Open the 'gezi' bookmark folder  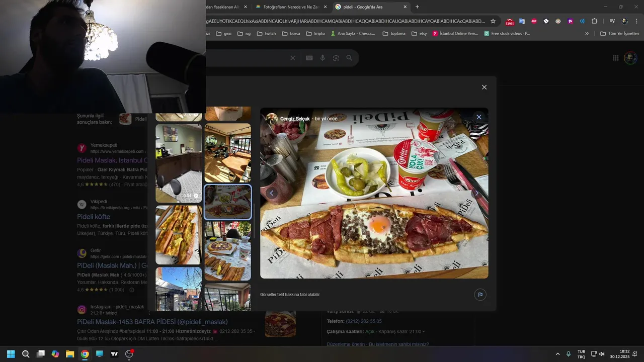[223, 34]
